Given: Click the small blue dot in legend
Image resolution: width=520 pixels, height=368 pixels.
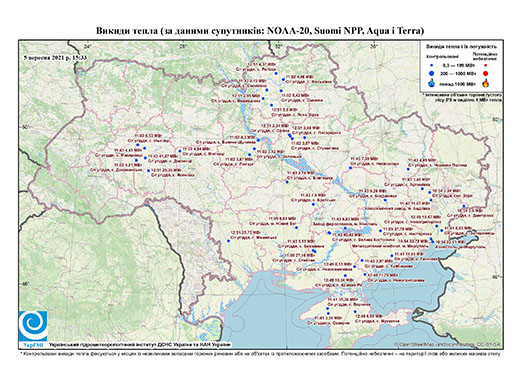Looking at the screenshot, I should 431,66.
